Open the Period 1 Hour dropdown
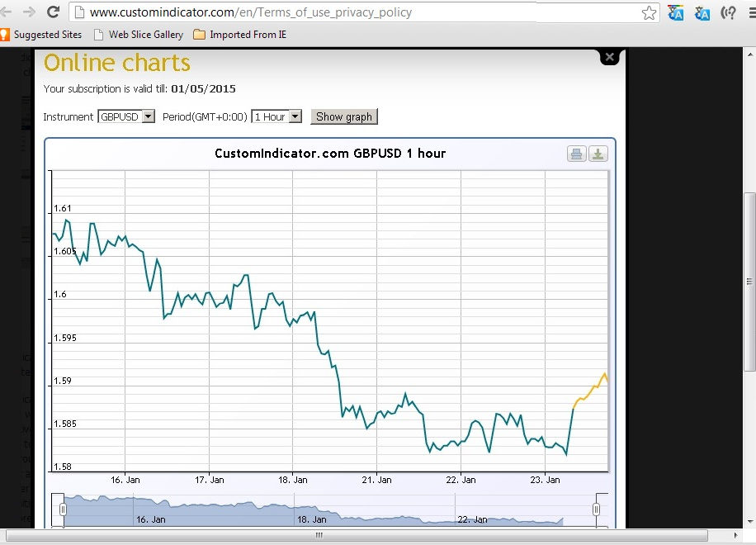756x545 pixels. point(276,116)
